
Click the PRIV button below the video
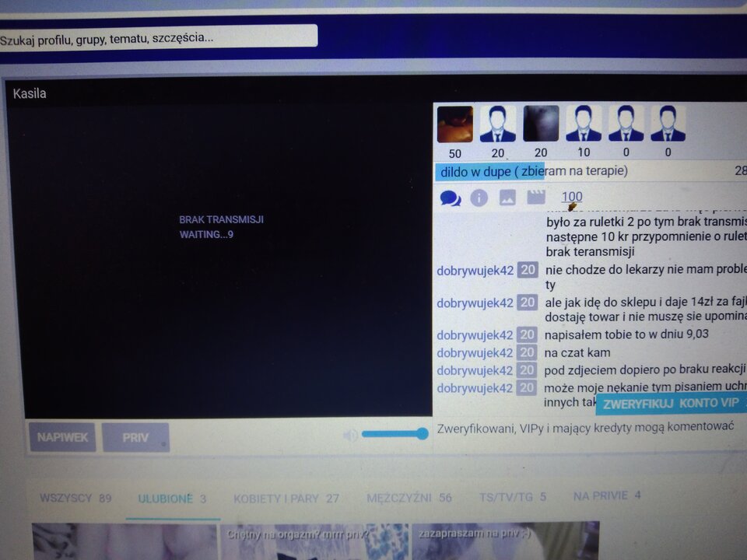(x=135, y=438)
